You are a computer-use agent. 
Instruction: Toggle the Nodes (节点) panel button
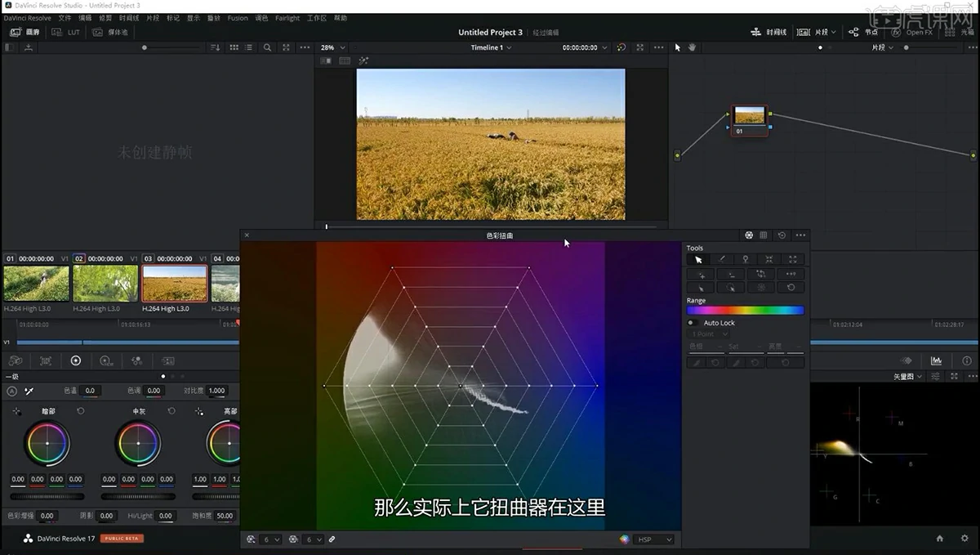[863, 32]
